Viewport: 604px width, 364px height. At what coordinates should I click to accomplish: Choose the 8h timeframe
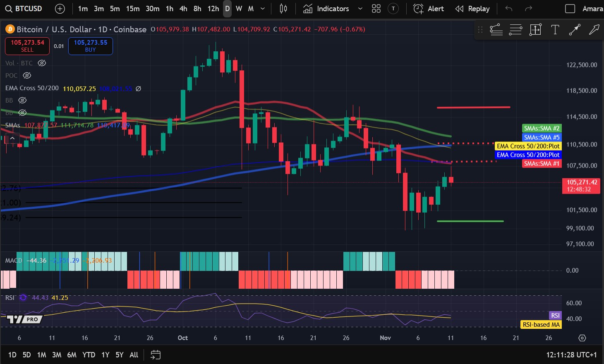197,9
